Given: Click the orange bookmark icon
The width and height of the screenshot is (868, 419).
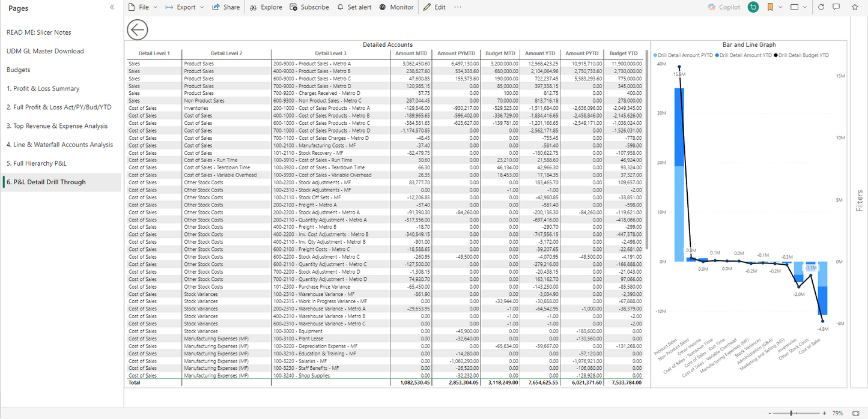Looking at the screenshot, I should click(x=770, y=7).
